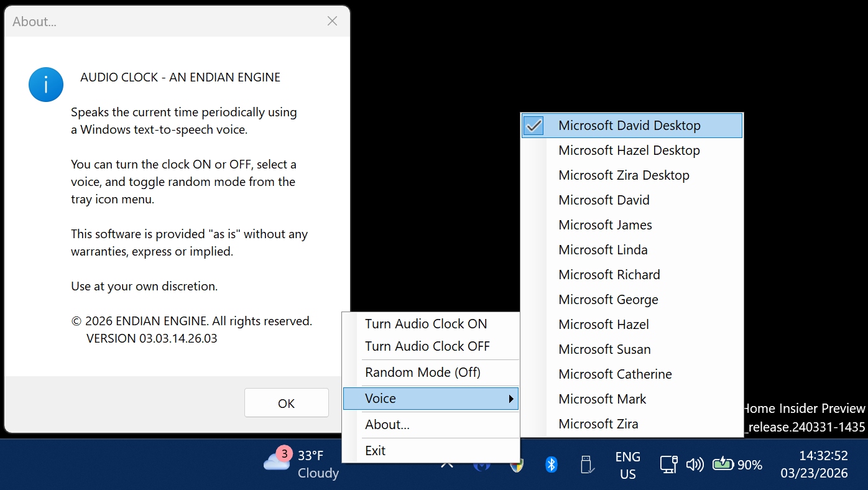Expand the Voice submenu
This screenshot has width=868, height=490.
431,399
